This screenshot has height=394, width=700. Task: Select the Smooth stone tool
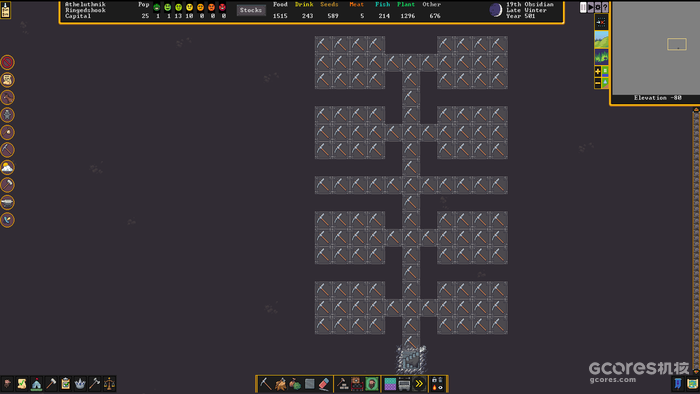[x=310, y=384]
